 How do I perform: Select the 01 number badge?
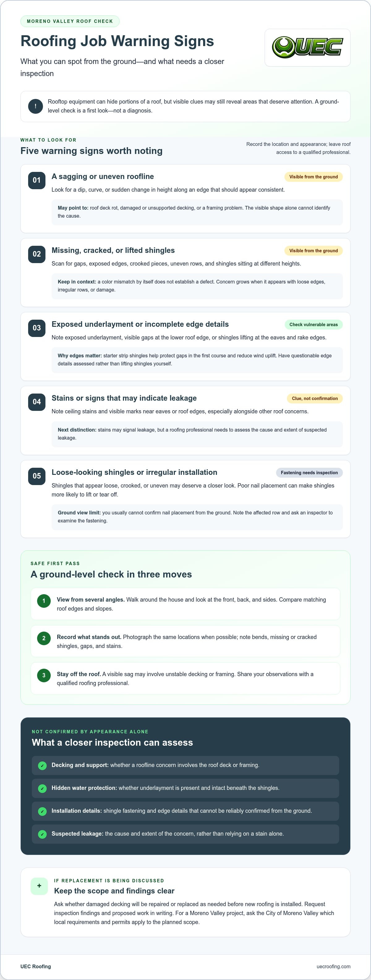click(36, 180)
